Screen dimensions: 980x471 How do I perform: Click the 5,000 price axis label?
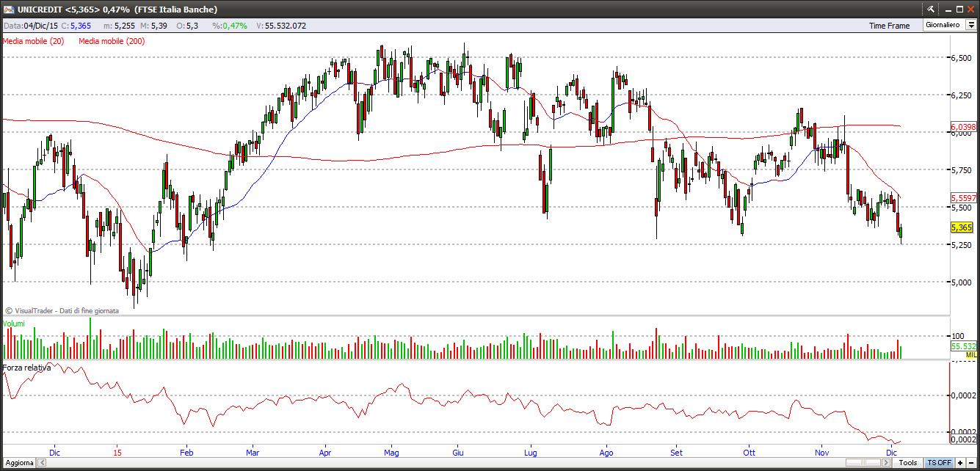coord(961,282)
